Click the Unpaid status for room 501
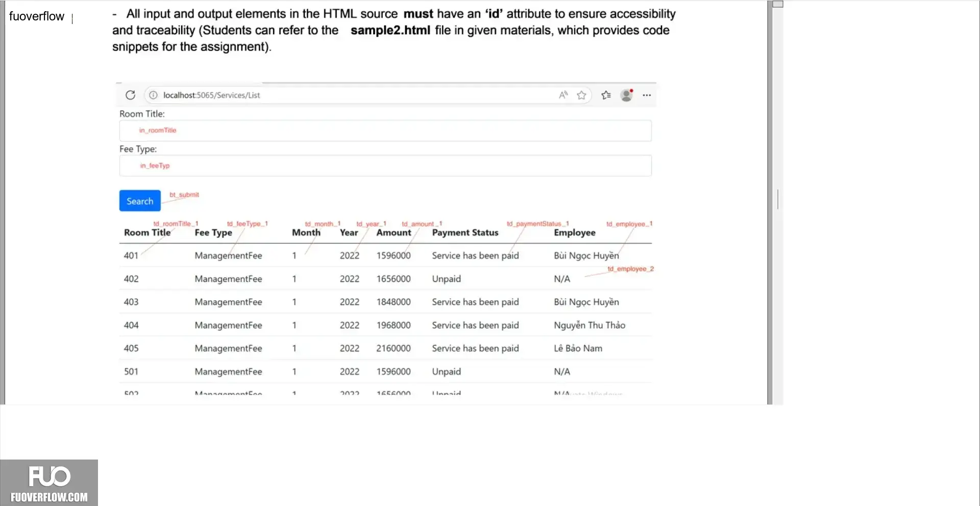This screenshot has width=980, height=506. (x=446, y=372)
